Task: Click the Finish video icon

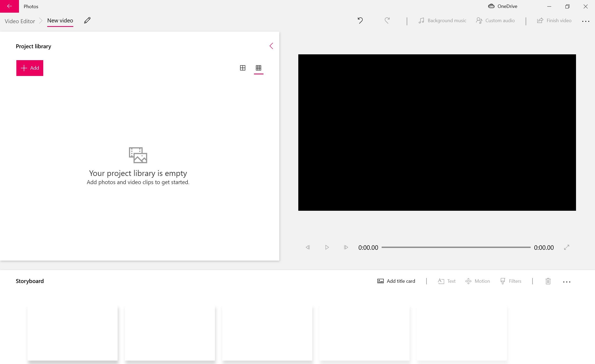Action: (539, 20)
